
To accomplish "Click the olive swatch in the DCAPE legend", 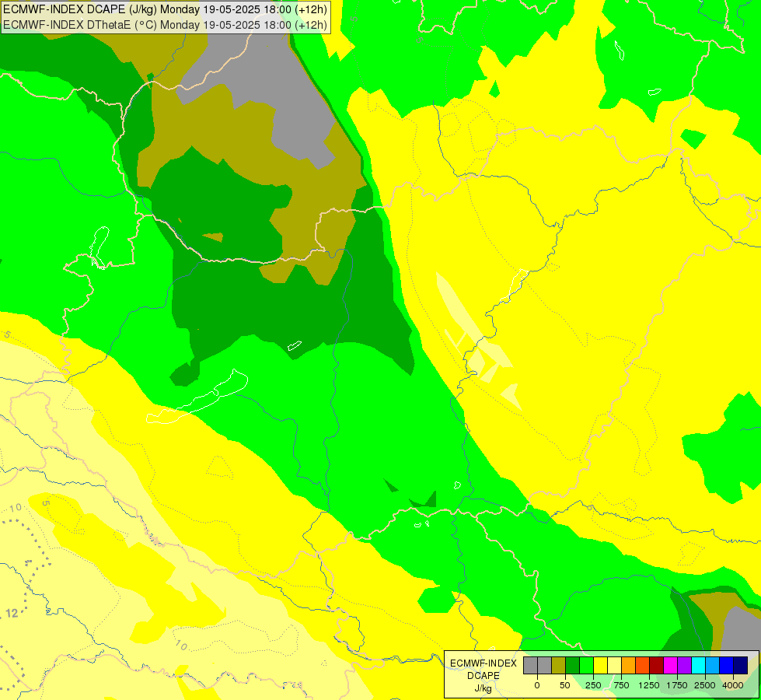I will [559, 665].
